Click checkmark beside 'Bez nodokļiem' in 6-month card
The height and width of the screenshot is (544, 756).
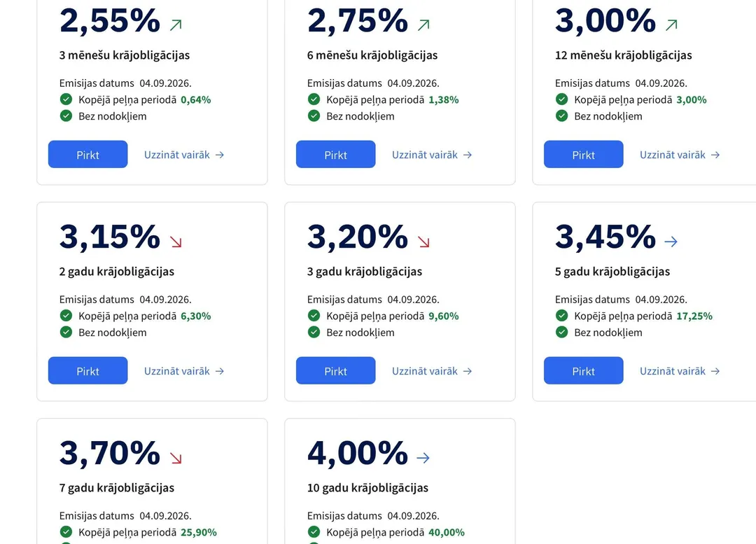point(314,116)
